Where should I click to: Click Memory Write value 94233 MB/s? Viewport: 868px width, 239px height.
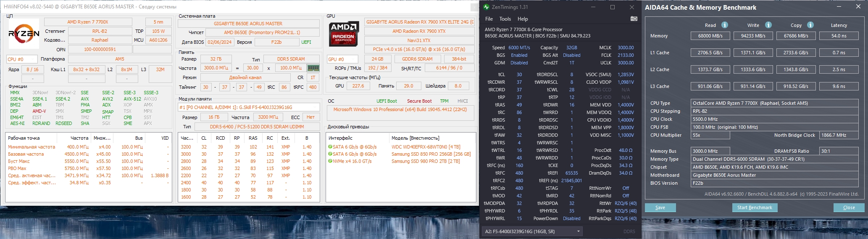tap(753, 36)
